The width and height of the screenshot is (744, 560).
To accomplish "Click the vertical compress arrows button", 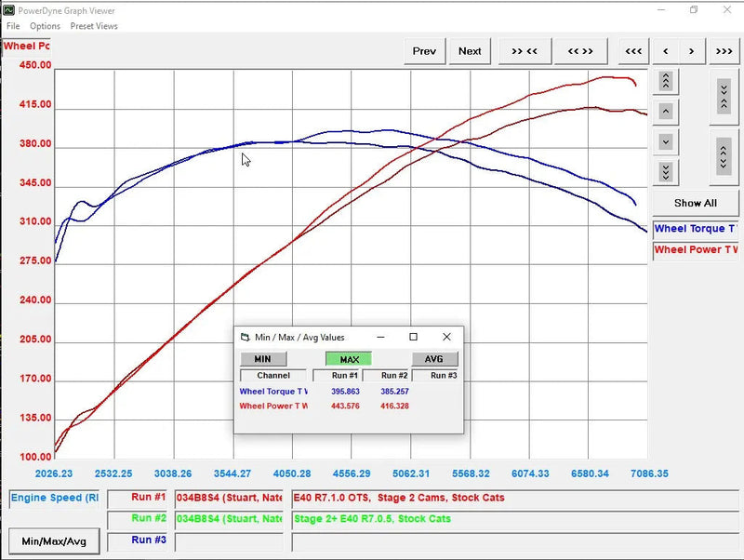I will pyautogui.click(x=724, y=94).
